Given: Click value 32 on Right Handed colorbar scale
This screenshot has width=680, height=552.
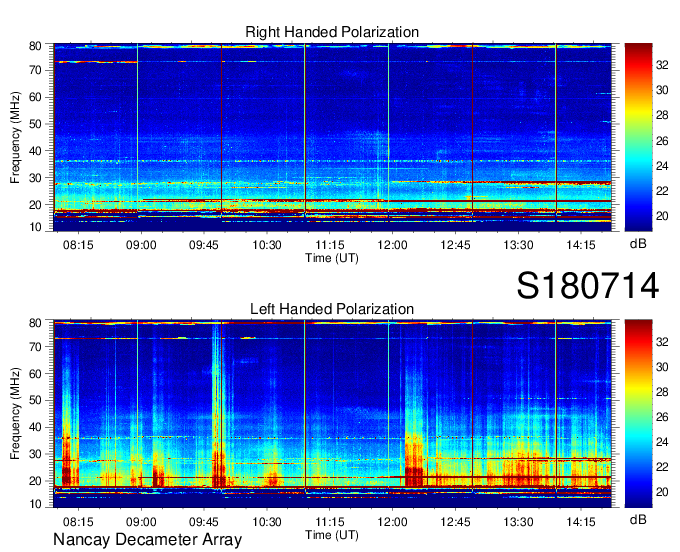Looking at the screenshot, I should click(x=662, y=65).
